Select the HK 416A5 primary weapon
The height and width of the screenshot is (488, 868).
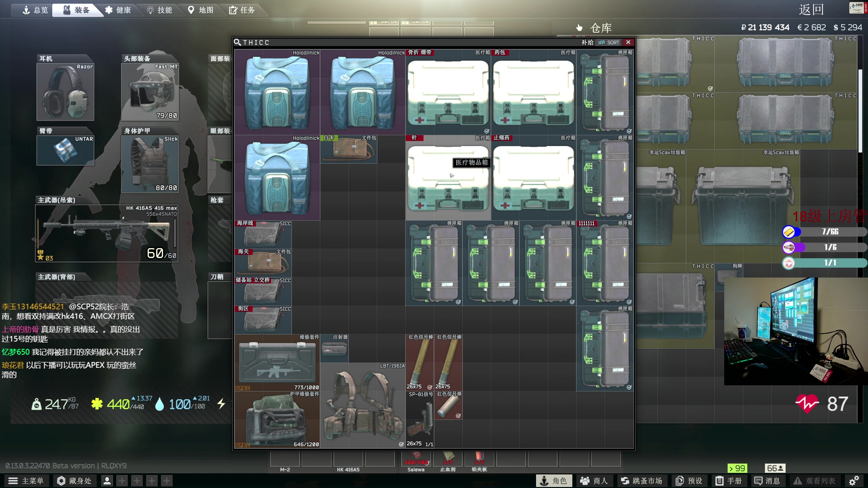pyautogui.click(x=106, y=233)
